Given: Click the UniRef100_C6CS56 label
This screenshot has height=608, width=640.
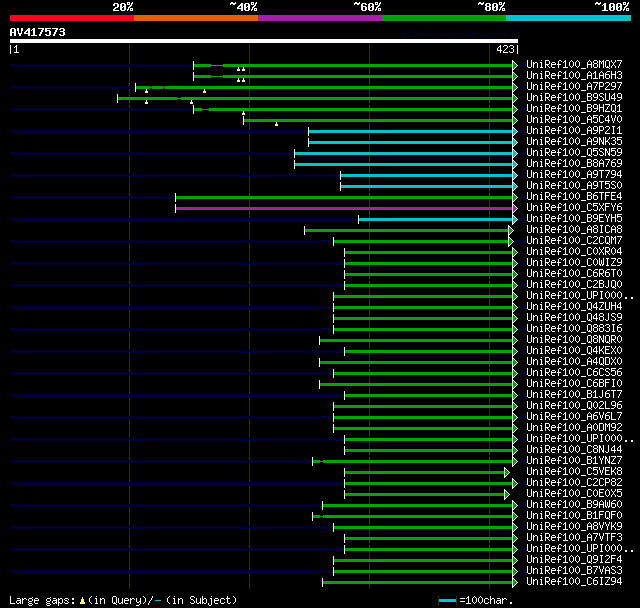Looking at the screenshot, I should [x=574, y=373].
